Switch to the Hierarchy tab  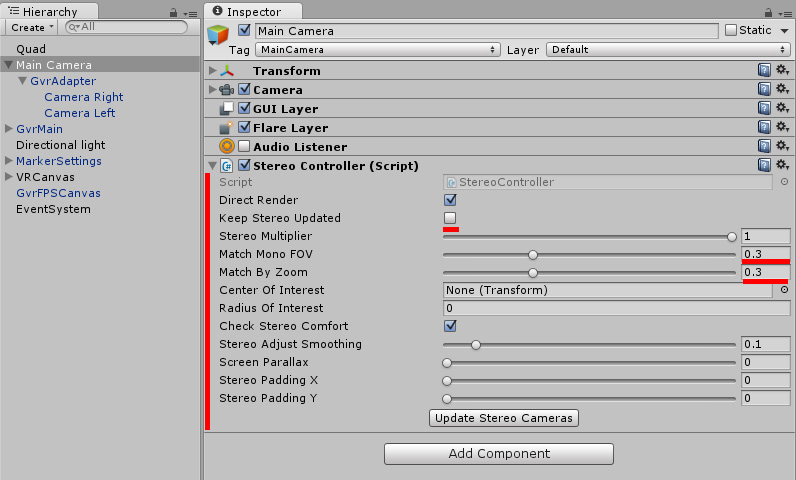click(49, 11)
